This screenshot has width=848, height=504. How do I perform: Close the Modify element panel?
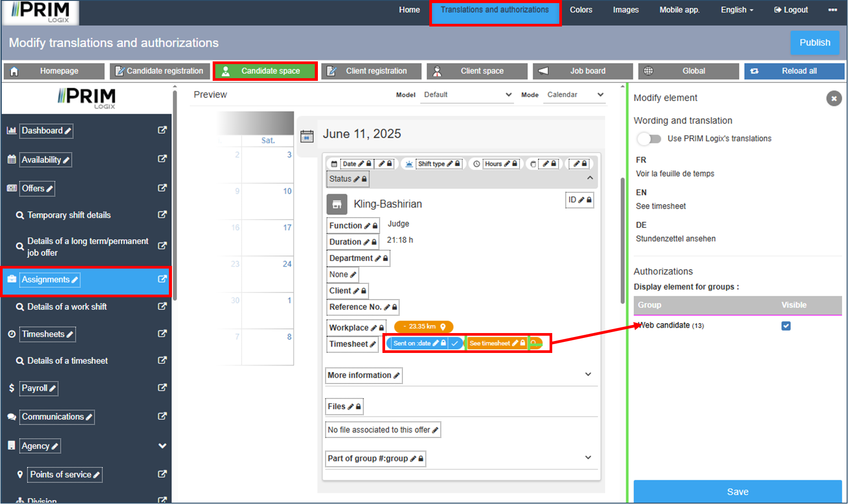click(x=834, y=98)
